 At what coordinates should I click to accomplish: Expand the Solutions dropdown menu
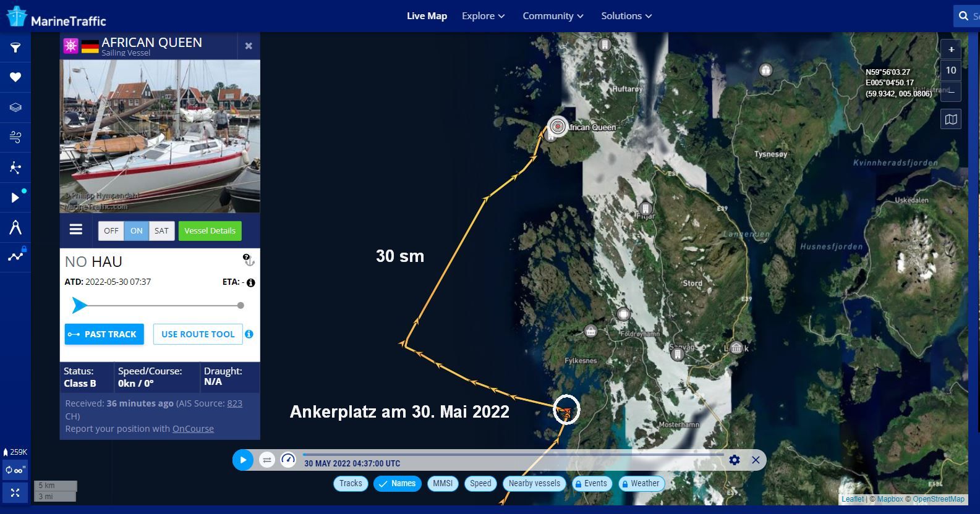pyautogui.click(x=626, y=16)
